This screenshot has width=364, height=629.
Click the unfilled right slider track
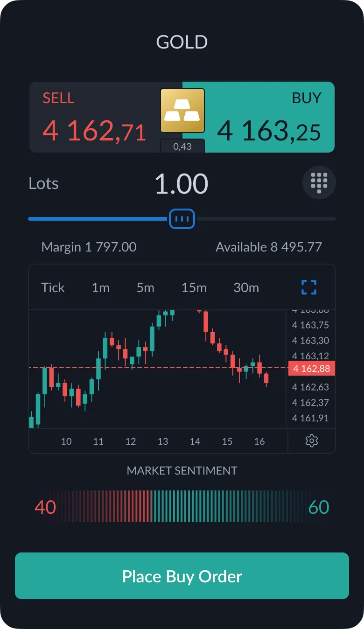tap(265, 218)
